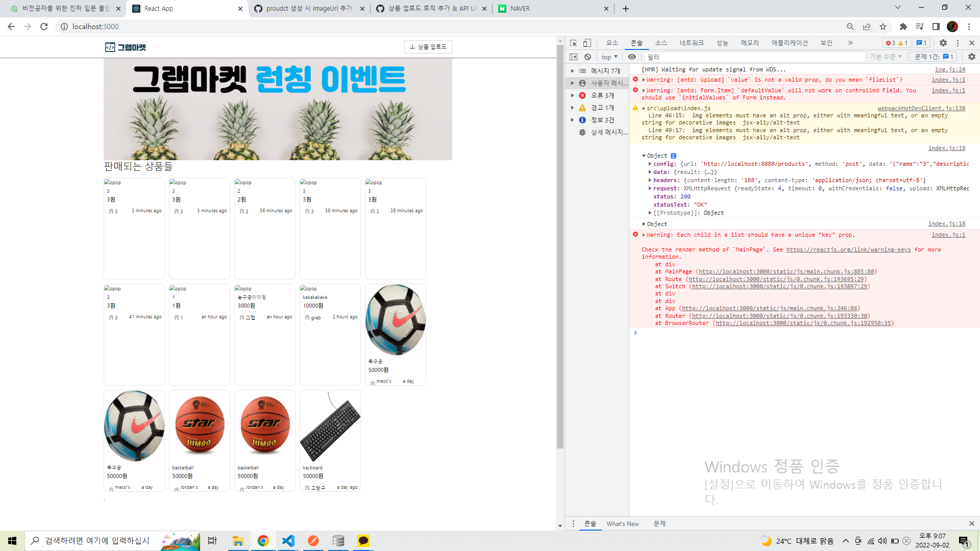Toggle live expression eye icon
The width and height of the screenshot is (980, 551).
click(632, 57)
